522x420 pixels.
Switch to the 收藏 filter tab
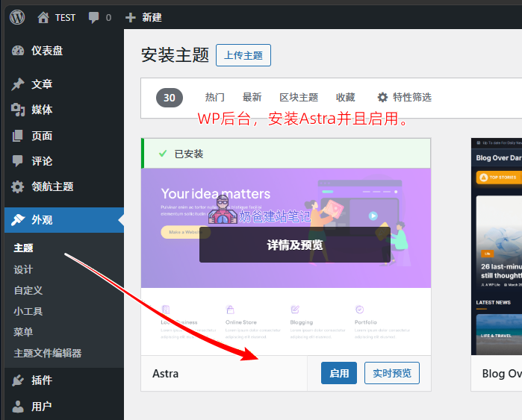345,98
